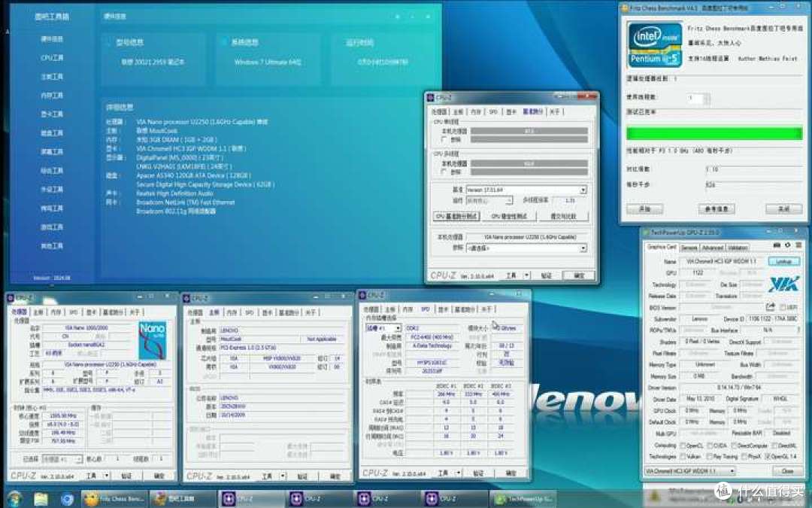This screenshot has width=812, height=508.
Task: Click the CPU benchmark test button
Action: [x=456, y=216]
